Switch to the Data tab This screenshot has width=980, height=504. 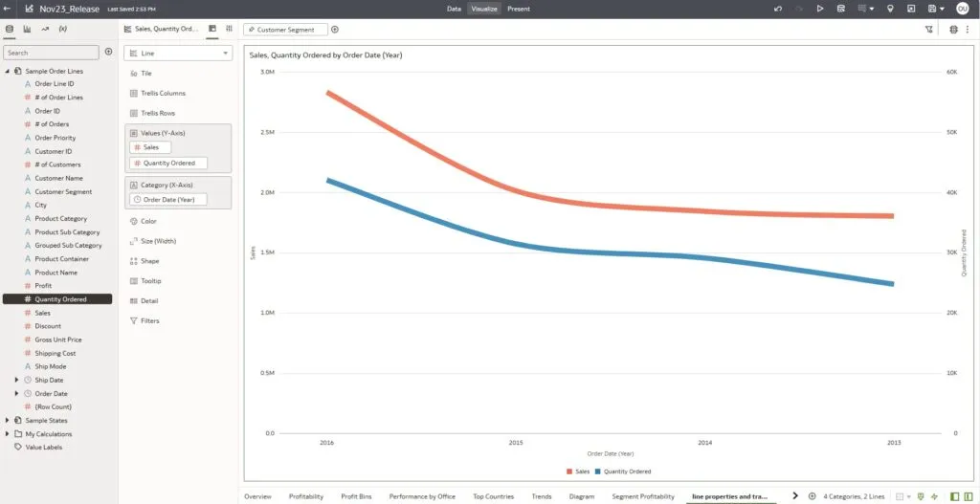tap(454, 9)
